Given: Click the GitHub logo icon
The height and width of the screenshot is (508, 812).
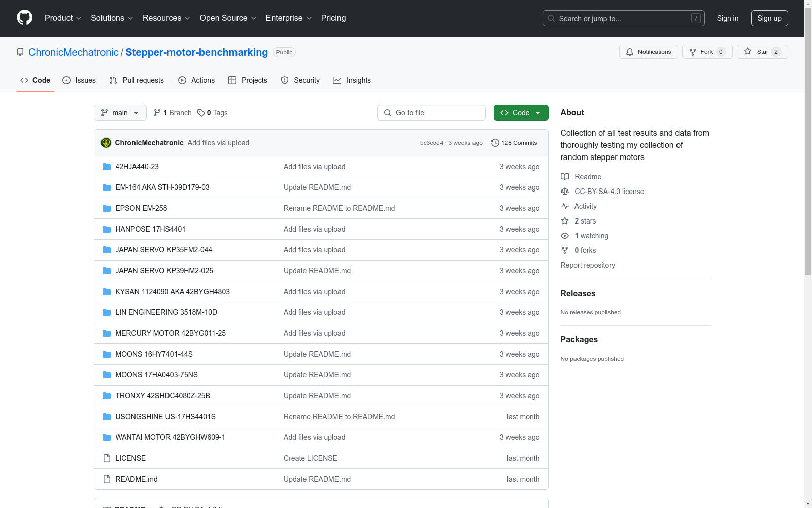Looking at the screenshot, I should pyautogui.click(x=24, y=18).
